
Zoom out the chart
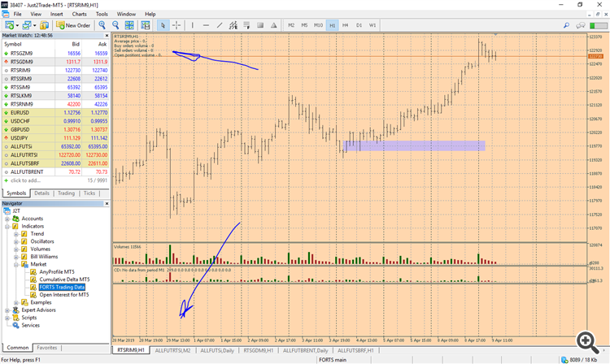(x=115, y=25)
